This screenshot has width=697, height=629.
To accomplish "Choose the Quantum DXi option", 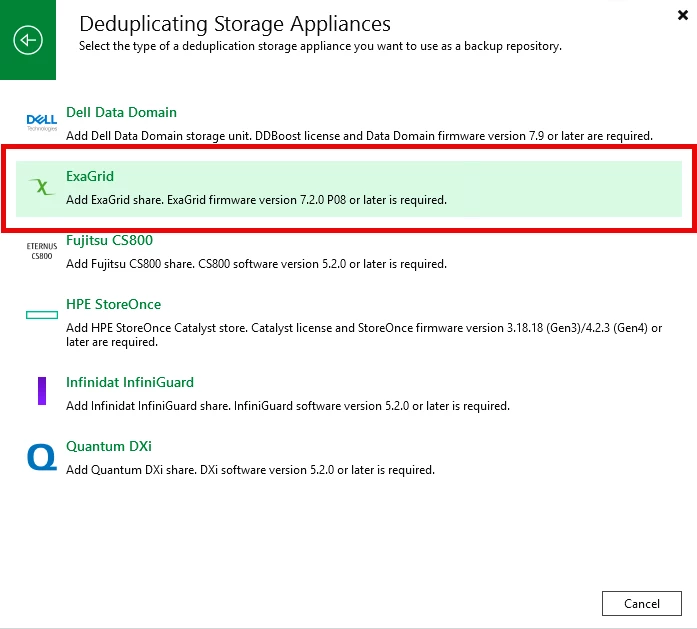I will [x=109, y=446].
